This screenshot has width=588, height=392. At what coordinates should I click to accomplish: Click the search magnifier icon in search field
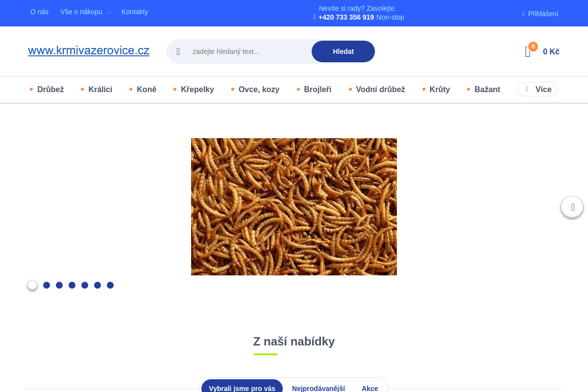178,51
